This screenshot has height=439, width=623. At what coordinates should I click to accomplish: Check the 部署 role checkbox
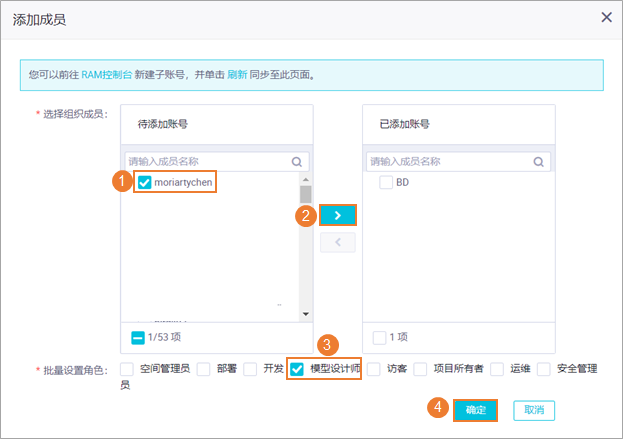pos(203,369)
